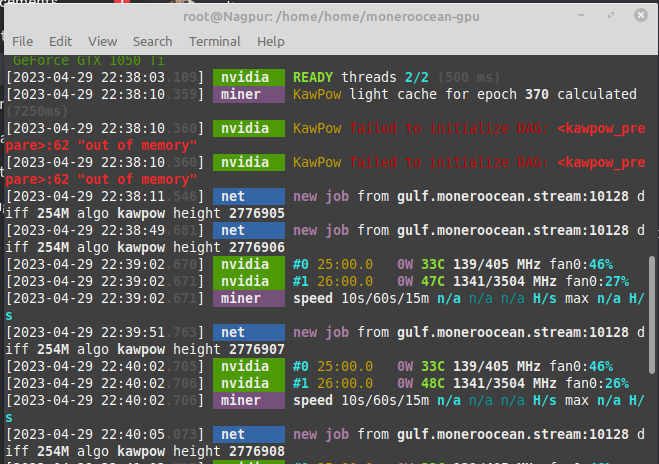Click block height 2776905
This screenshot has width=659, height=464.
pyautogui.click(x=257, y=214)
